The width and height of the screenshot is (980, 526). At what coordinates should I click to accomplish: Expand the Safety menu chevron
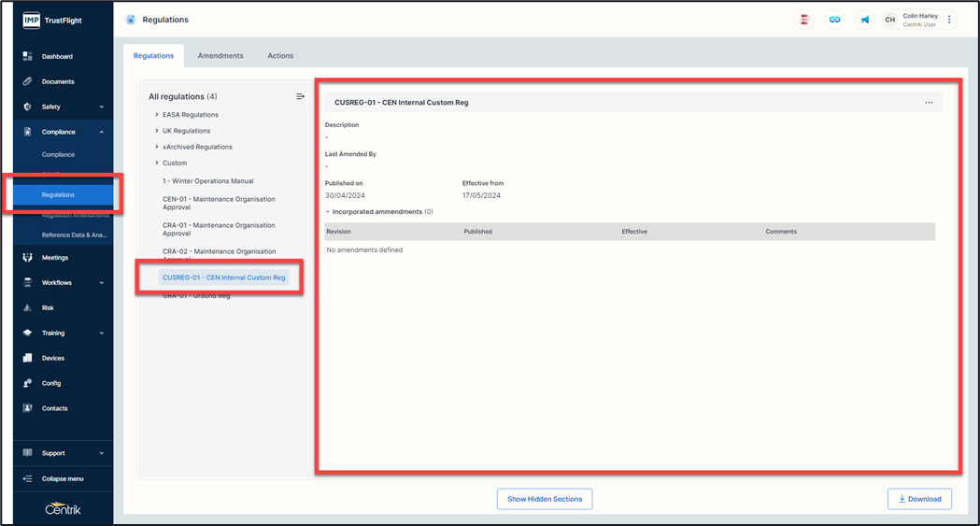click(x=101, y=107)
